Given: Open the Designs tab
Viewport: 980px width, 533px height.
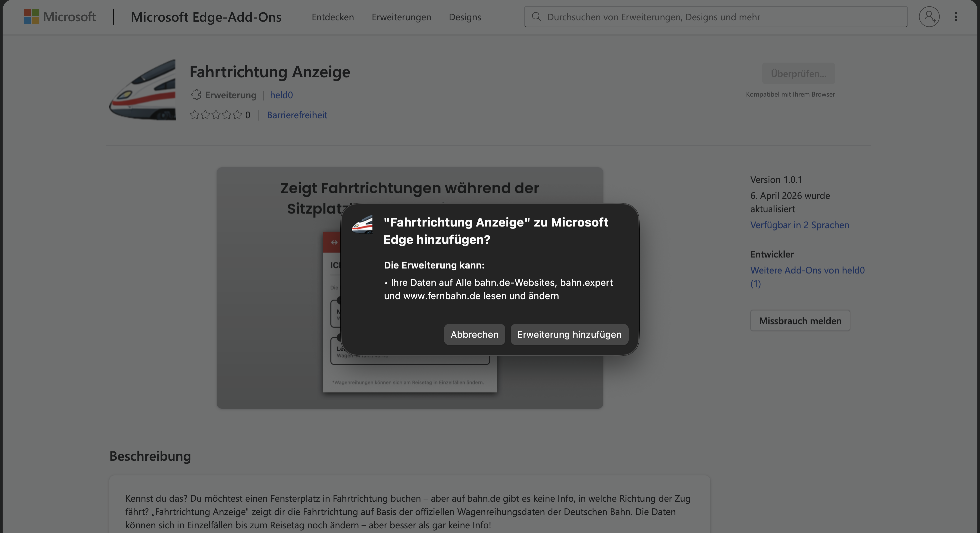Looking at the screenshot, I should click(x=465, y=17).
